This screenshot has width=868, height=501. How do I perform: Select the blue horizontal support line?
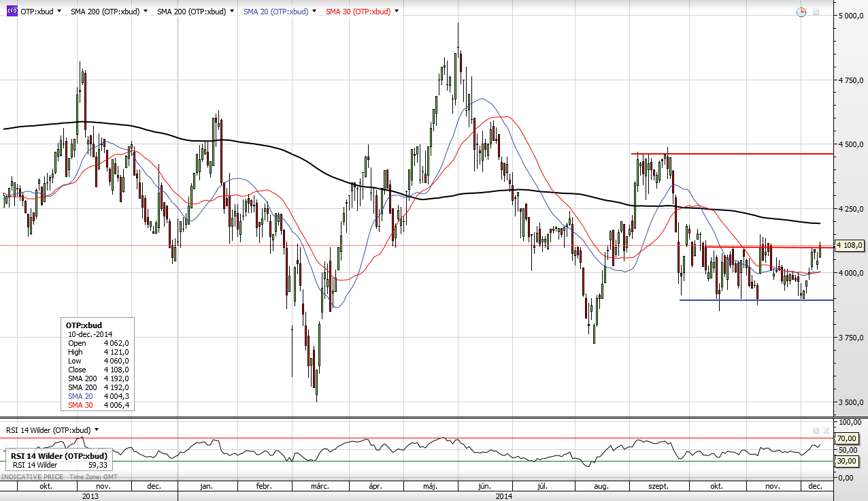(x=756, y=300)
